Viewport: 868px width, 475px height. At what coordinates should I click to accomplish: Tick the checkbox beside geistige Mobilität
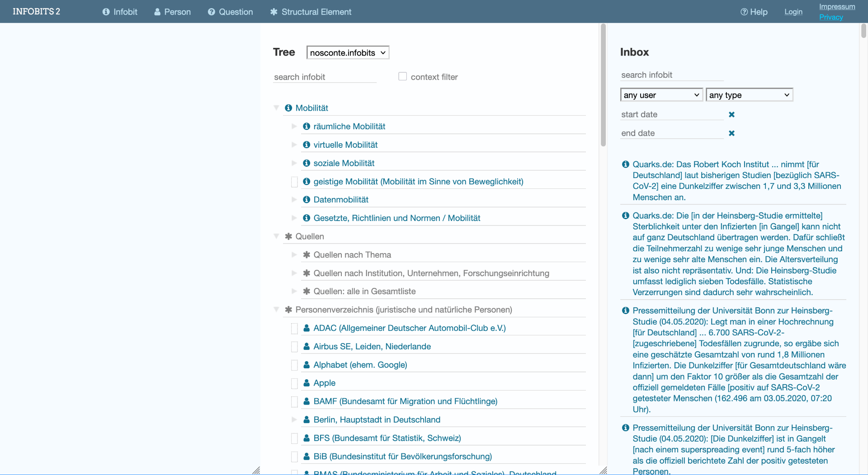pyautogui.click(x=294, y=182)
